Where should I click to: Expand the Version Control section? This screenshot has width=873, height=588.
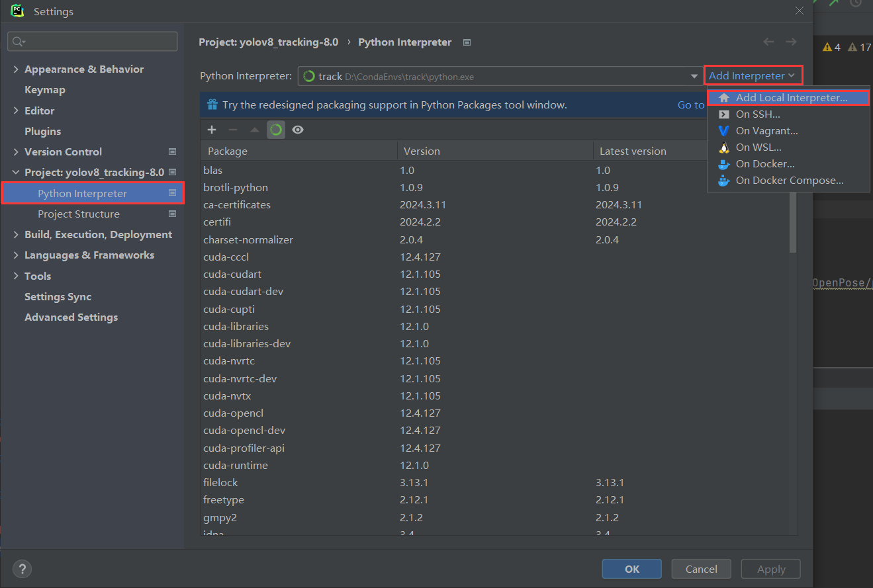click(x=16, y=151)
